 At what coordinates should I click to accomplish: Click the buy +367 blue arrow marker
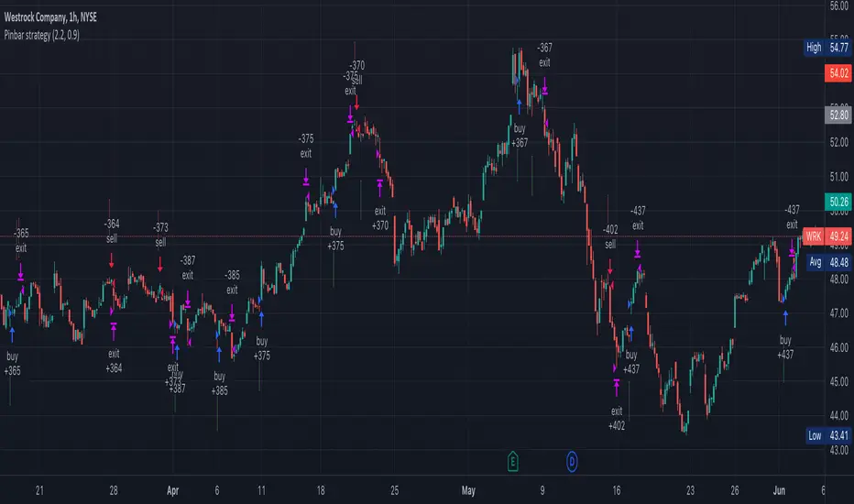click(519, 107)
